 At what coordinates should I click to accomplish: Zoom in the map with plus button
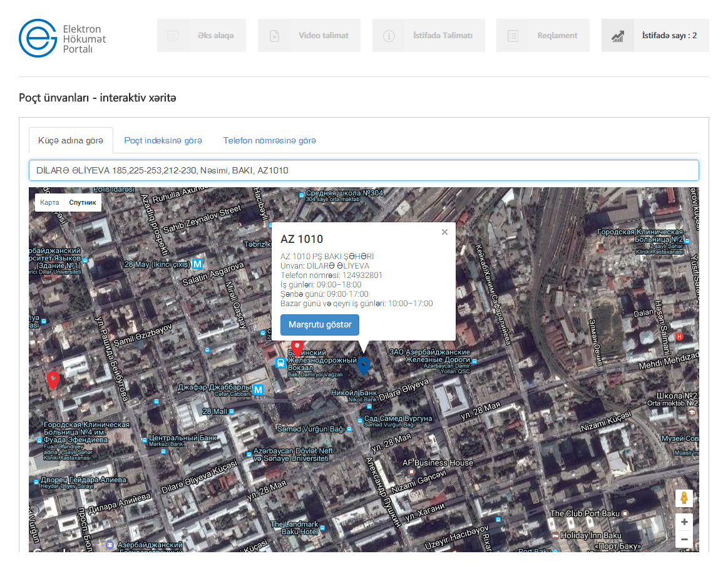684,522
